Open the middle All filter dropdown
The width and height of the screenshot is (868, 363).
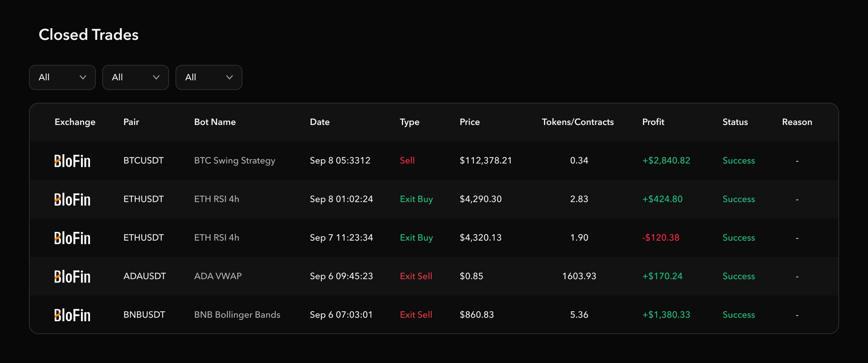135,78
